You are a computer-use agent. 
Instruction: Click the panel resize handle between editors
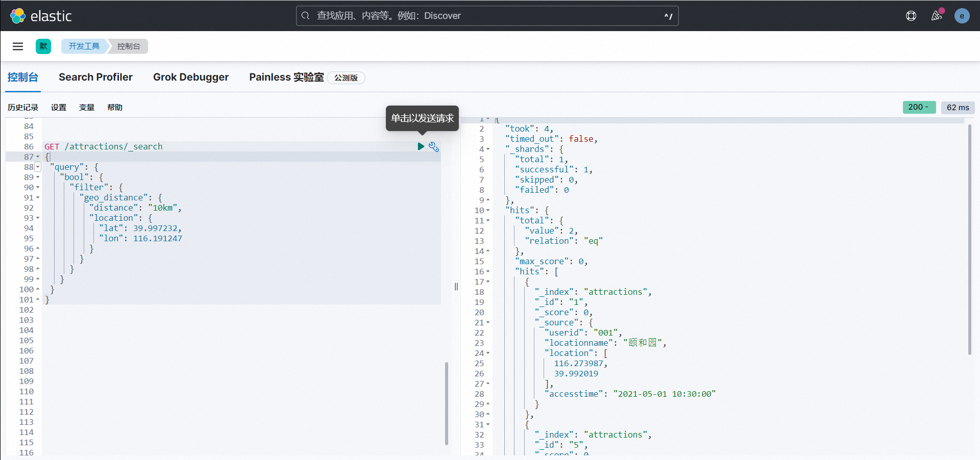[456, 287]
